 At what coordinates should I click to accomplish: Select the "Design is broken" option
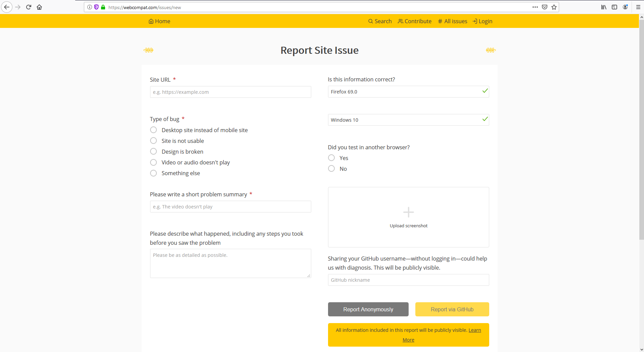pos(153,151)
